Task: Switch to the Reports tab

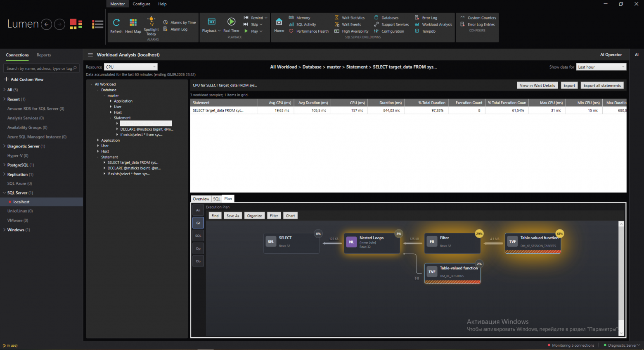Action: click(44, 55)
